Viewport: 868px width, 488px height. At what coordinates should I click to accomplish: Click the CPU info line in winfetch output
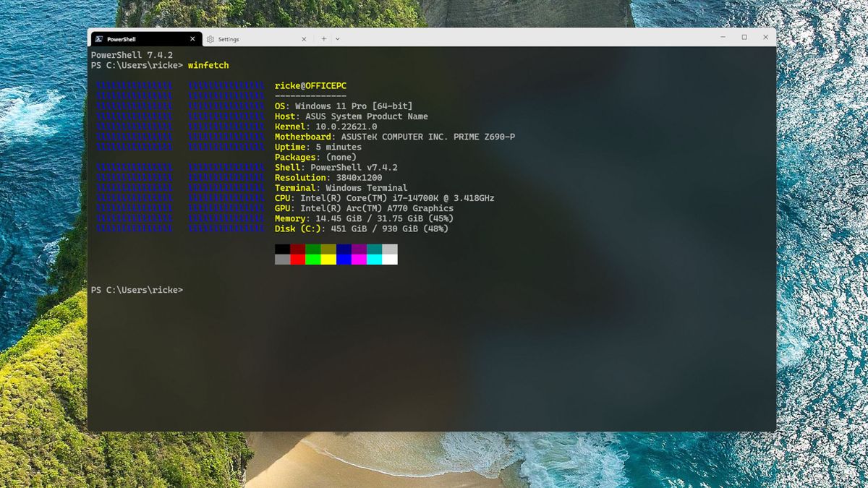point(383,197)
